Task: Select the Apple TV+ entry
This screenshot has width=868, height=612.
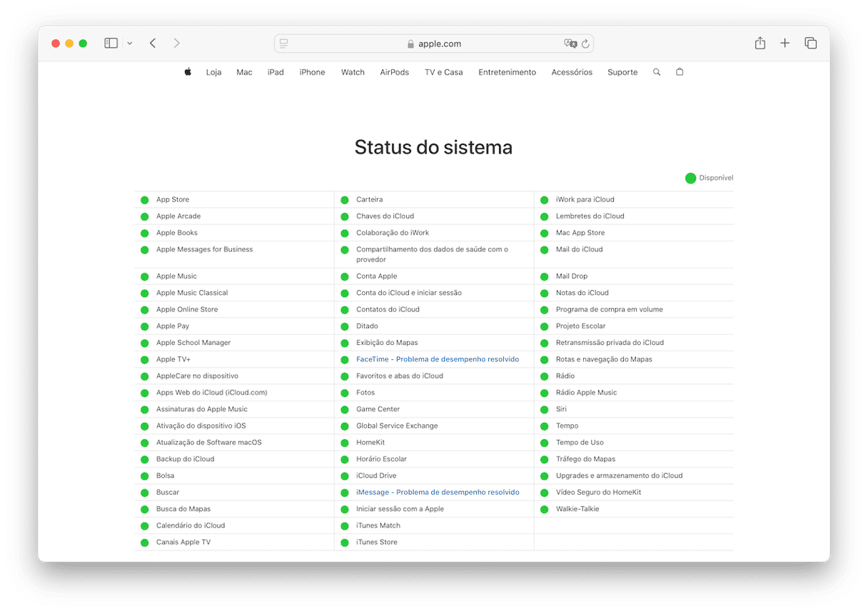Action: click(173, 359)
